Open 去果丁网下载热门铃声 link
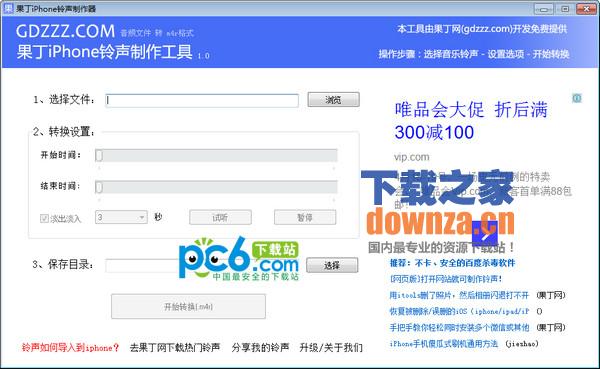600x369 pixels. pyautogui.click(x=175, y=348)
